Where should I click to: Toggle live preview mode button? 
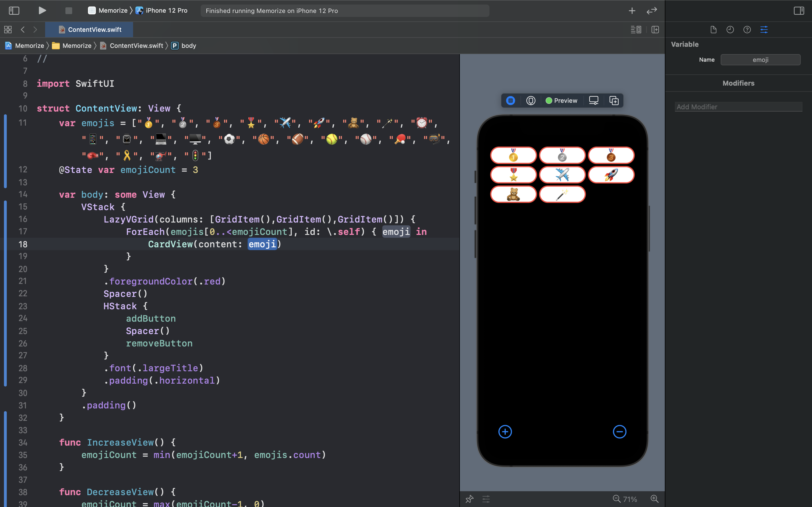pyautogui.click(x=510, y=100)
